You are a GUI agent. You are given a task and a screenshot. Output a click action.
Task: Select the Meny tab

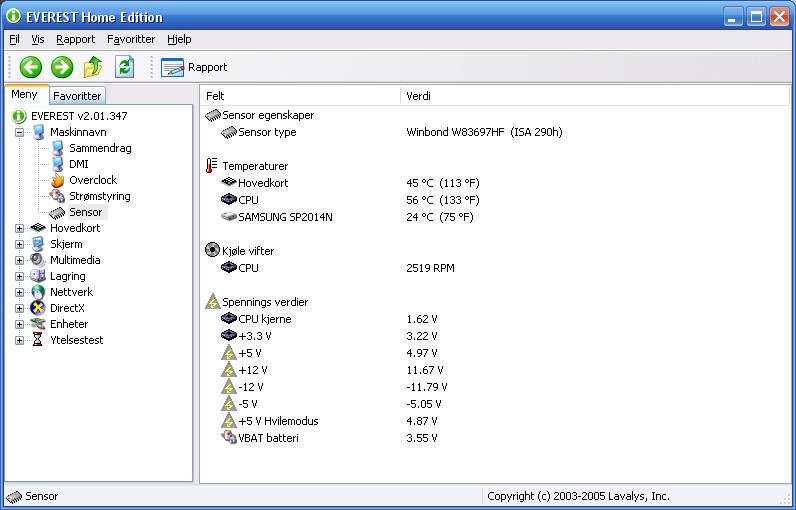[x=24, y=94]
